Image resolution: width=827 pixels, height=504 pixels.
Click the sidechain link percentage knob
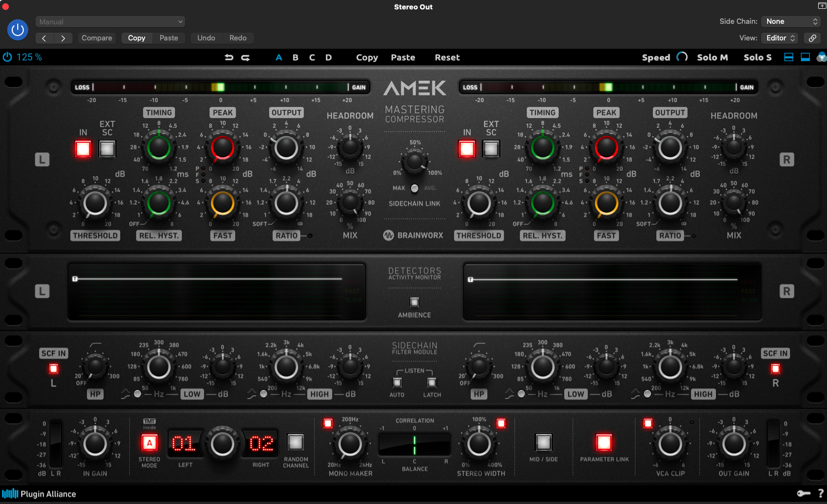[415, 162]
